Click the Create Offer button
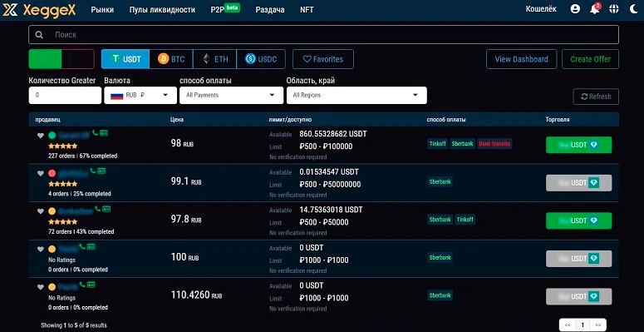Viewport: 644px width, 332px height. tap(590, 59)
